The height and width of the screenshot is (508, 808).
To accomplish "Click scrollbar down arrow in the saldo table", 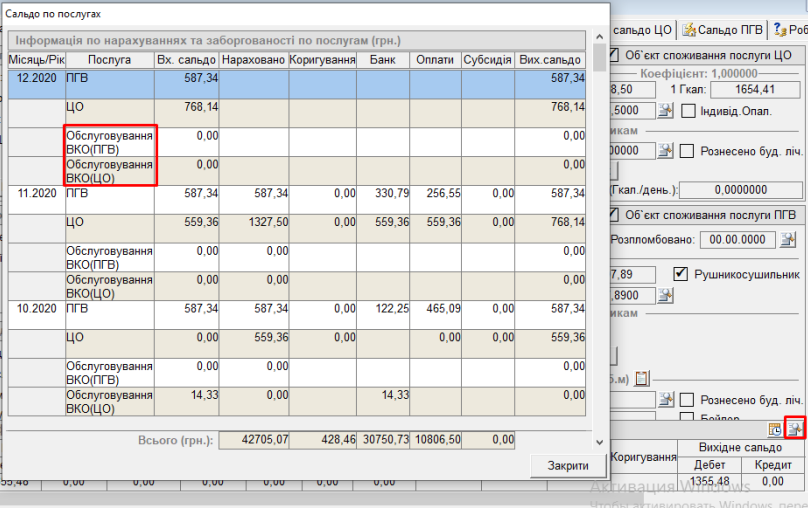I will 599,441.
